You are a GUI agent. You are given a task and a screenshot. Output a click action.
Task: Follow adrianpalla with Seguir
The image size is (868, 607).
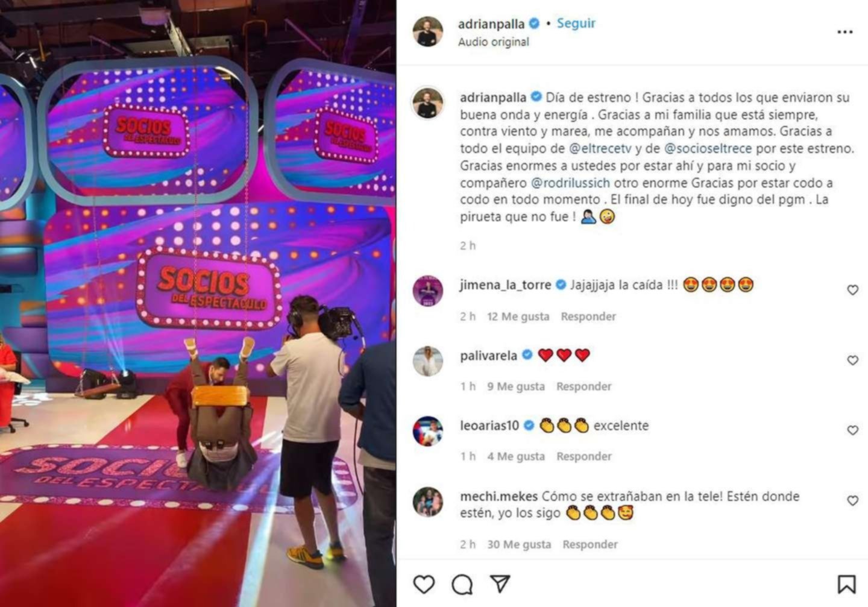576,23
